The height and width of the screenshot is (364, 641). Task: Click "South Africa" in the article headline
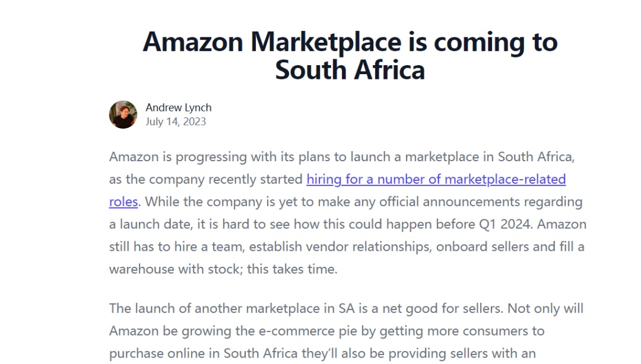point(350,70)
